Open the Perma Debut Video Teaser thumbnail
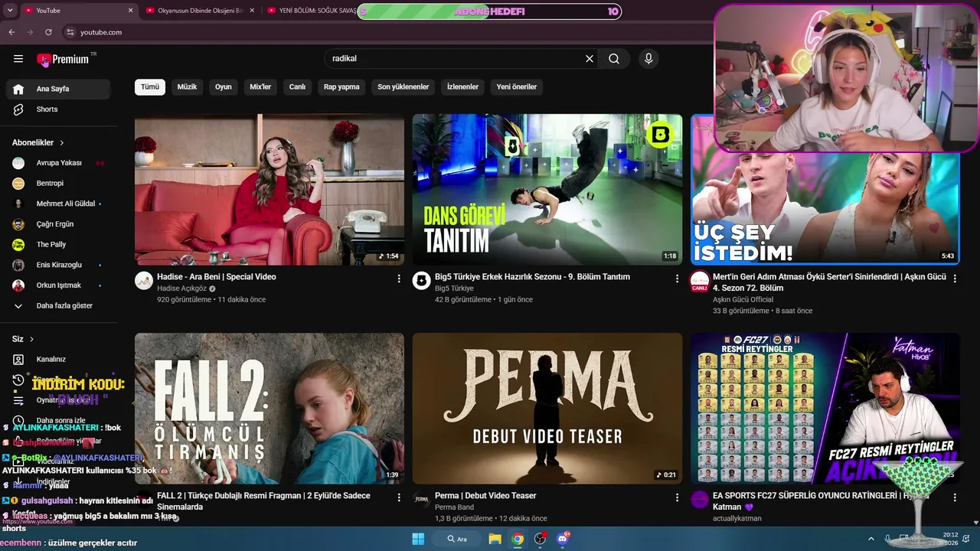Viewport: 980px width, 551px height. (547, 409)
